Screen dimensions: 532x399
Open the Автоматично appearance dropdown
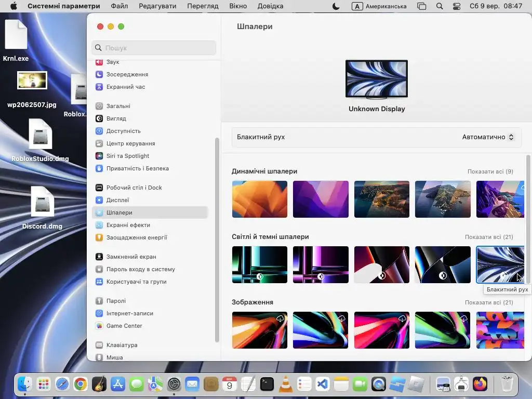point(488,137)
